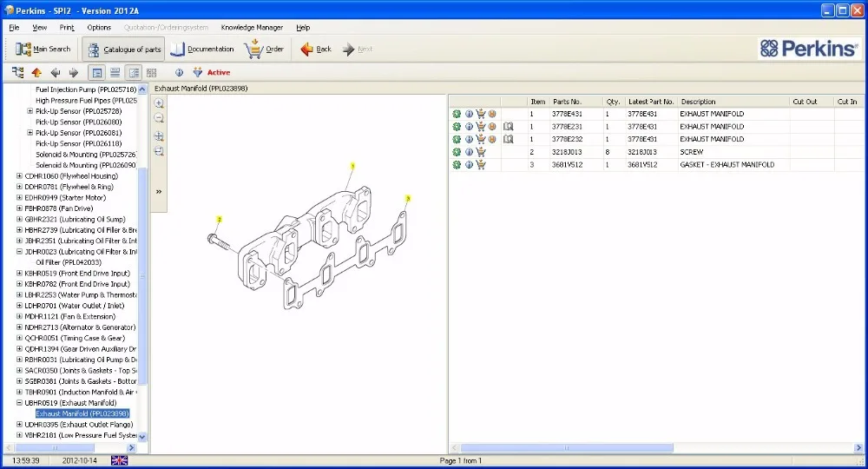Click the orange H icon in row 3778E431
The width and height of the screenshot is (868, 469).
[x=492, y=114]
